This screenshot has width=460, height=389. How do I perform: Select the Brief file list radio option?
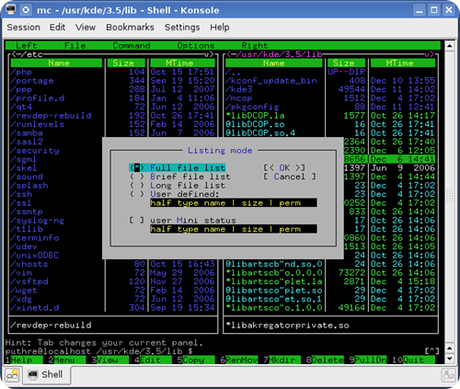[x=137, y=177]
